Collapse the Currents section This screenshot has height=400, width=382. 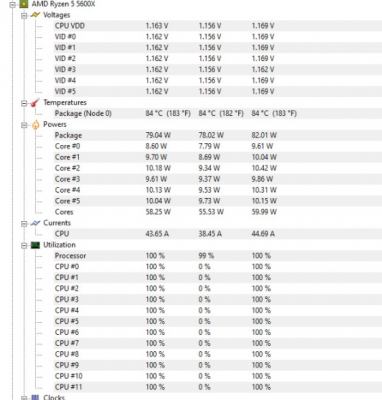coord(24,223)
